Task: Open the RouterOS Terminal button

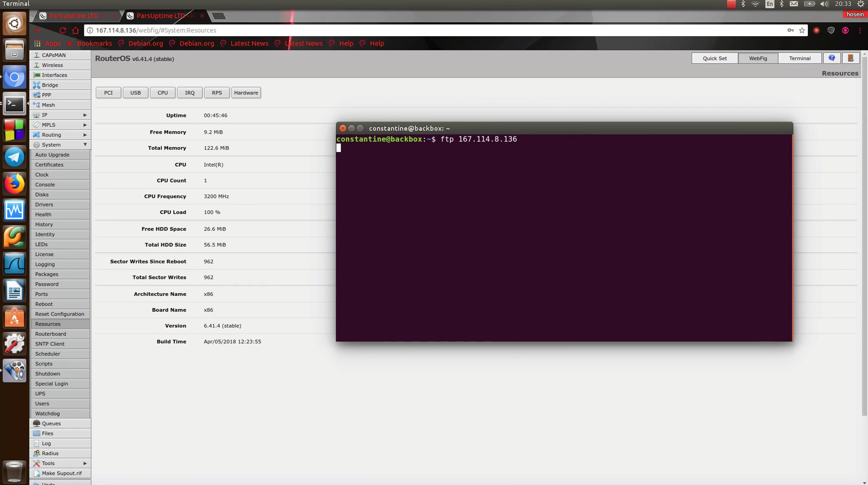Action: click(800, 58)
